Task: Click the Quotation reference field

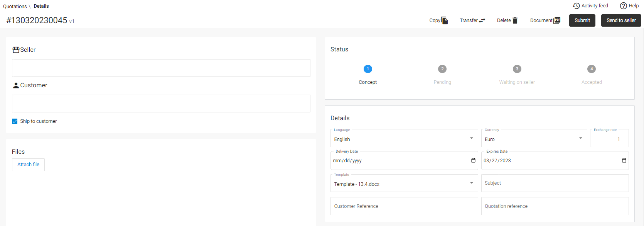Action: pyautogui.click(x=555, y=206)
